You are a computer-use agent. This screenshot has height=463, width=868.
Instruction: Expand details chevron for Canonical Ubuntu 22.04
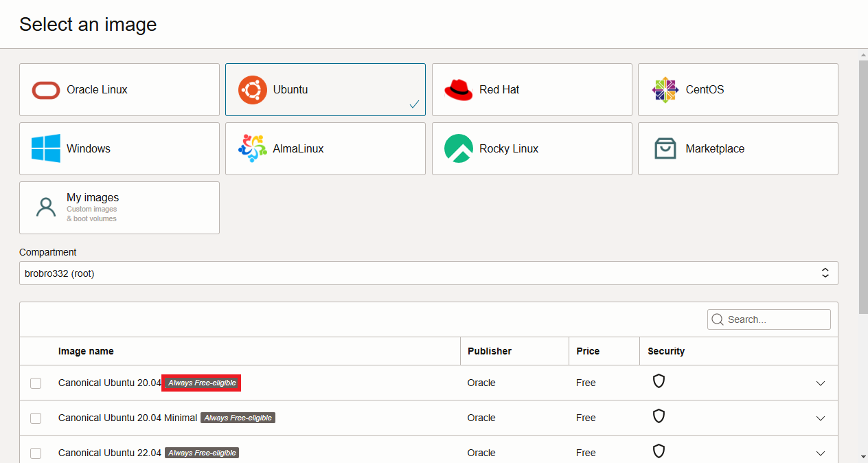click(x=821, y=453)
